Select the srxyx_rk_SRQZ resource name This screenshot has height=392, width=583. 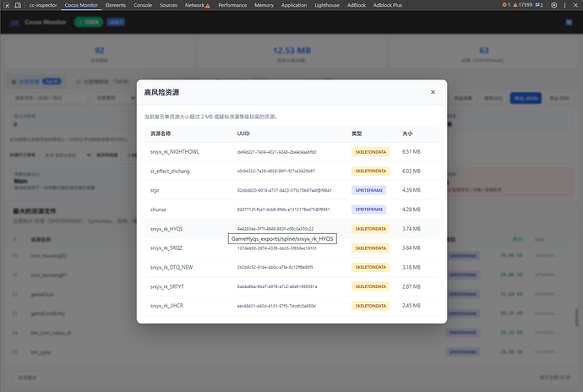pyautogui.click(x=166, y=248)
